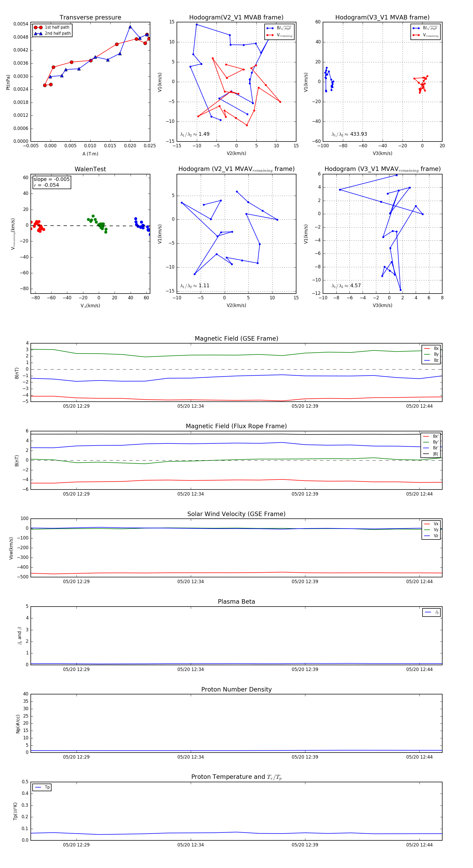Click '05/20 12:34' tick under Proton Number Density plot
Screen dimensions: 473x868
click(191, 757)
